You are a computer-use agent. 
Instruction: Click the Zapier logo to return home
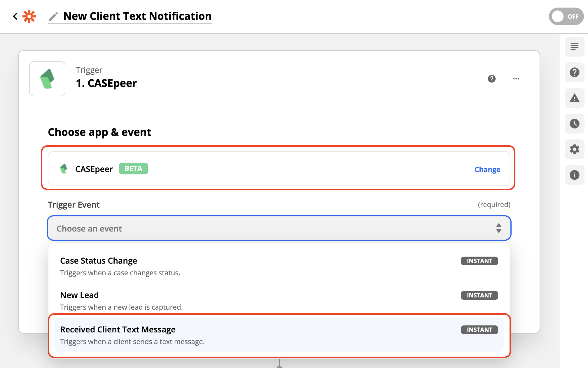[29, 16]
